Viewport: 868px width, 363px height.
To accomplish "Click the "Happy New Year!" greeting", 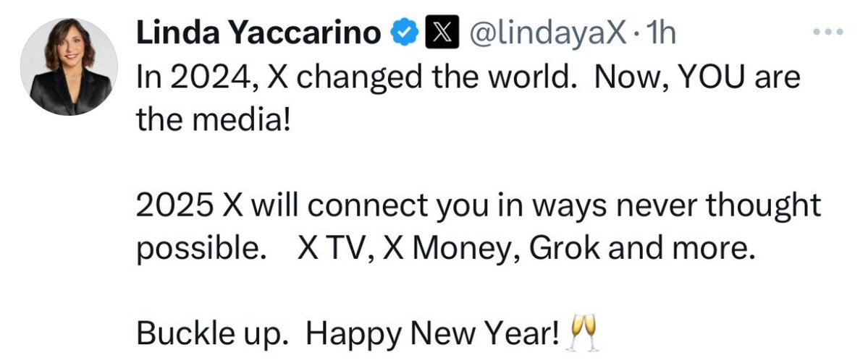I will click(434, 334).
